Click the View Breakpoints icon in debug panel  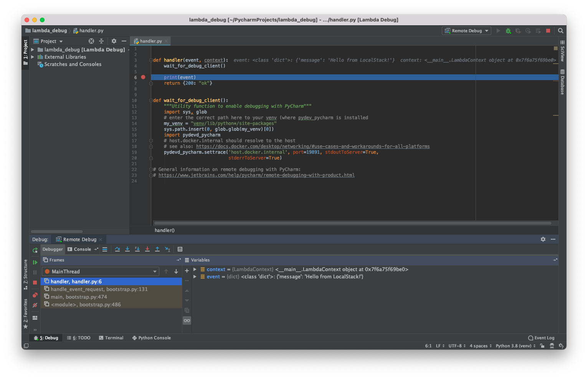(35, 295)
